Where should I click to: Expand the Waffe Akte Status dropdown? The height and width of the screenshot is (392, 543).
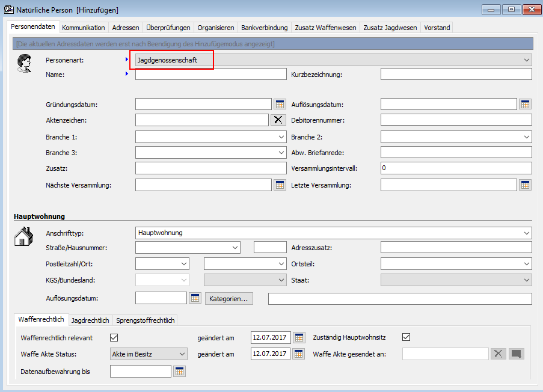pos(183,354)
